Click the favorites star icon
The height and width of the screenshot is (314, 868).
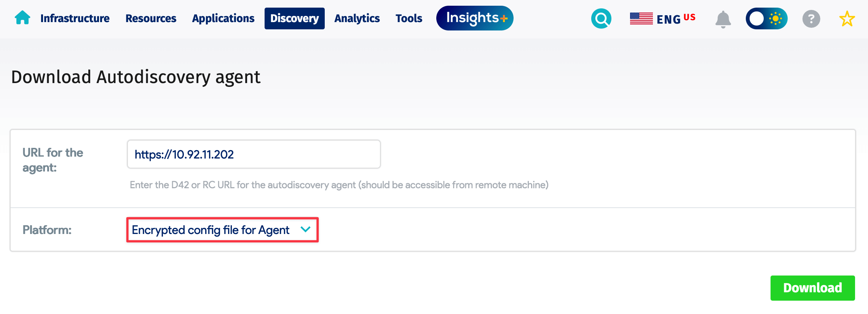point(847,19)
